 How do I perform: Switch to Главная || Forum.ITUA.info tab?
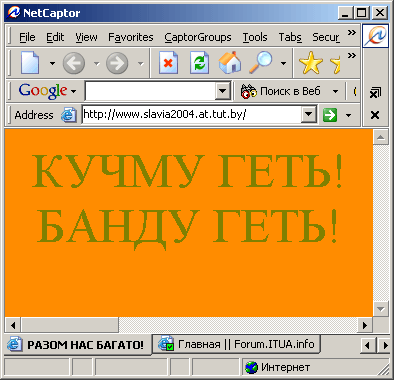point(236,344)
